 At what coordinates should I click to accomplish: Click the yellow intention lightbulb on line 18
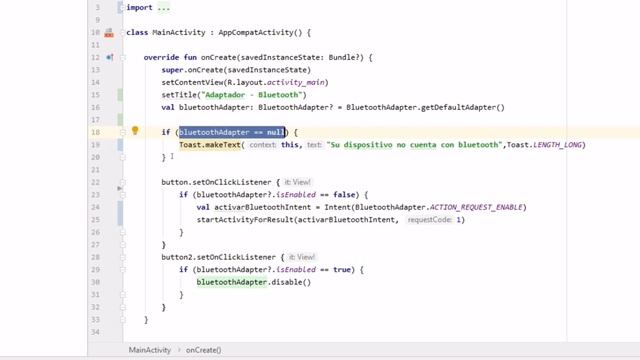click(x=135, y=131)
